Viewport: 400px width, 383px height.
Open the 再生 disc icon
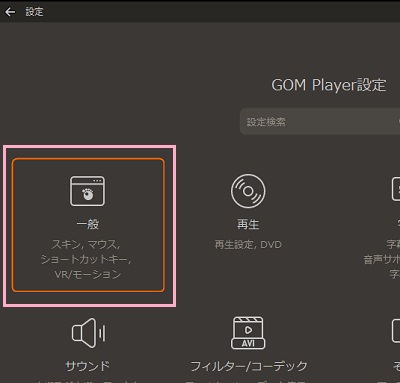(x=248, y=191)
